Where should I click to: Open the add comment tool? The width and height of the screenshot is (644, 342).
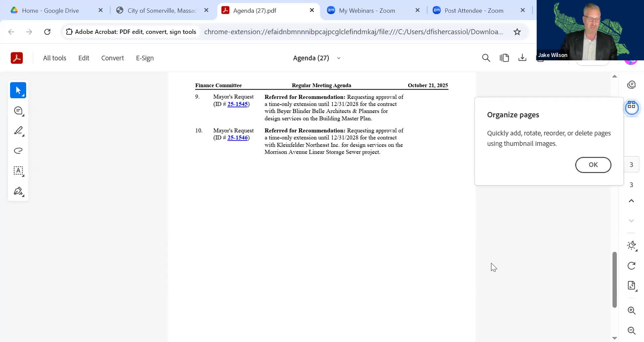[18, 111]
